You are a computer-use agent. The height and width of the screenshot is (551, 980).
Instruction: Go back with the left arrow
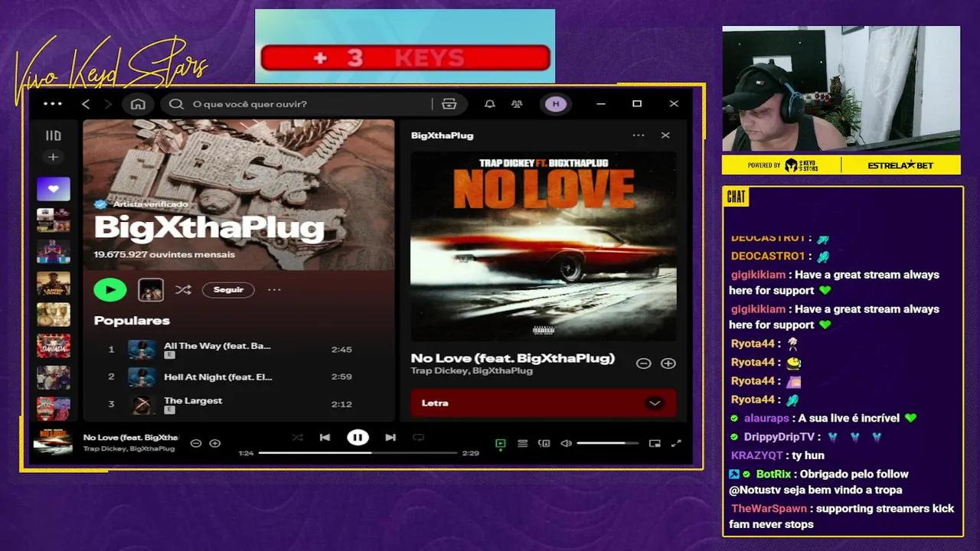point(86,103)
